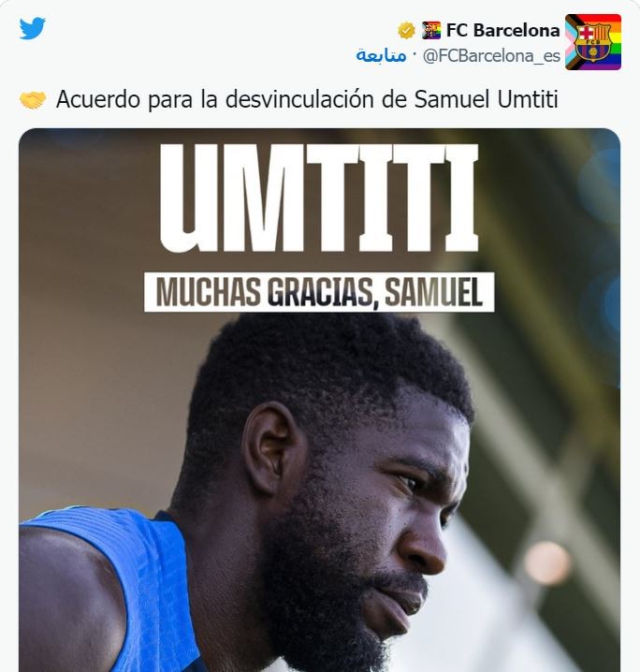The image size is (640, 672).
Task: Open the @FCBarcelona_es handle link
Action: pyautogui.click(x=491, y=56)
